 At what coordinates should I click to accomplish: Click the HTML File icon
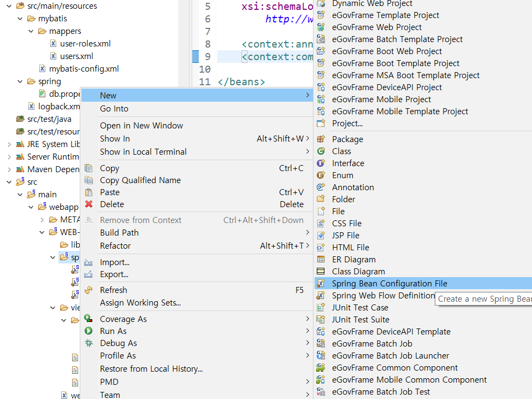tap(321, 247)
